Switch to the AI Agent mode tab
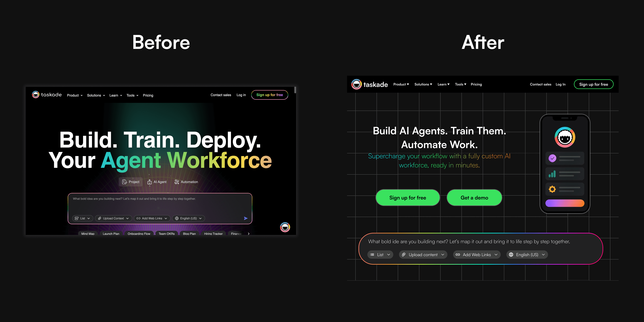The width and height of the screenshot is (644, 322). pos(157,182)
